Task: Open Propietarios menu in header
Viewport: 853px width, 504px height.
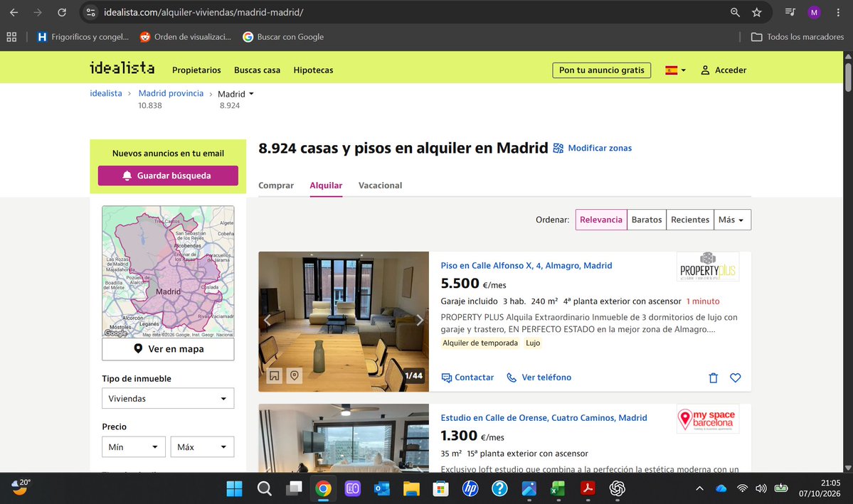Action: (x=196, y=70)
